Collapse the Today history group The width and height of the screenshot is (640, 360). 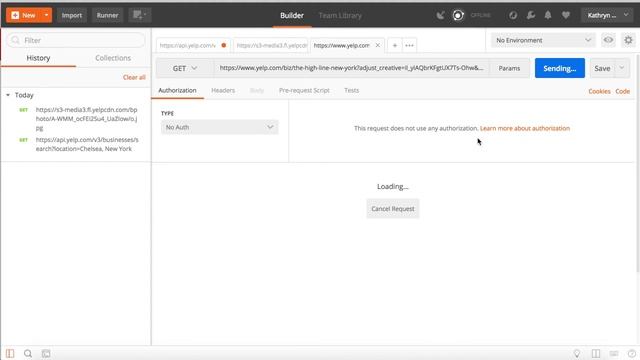pos(8,95)
